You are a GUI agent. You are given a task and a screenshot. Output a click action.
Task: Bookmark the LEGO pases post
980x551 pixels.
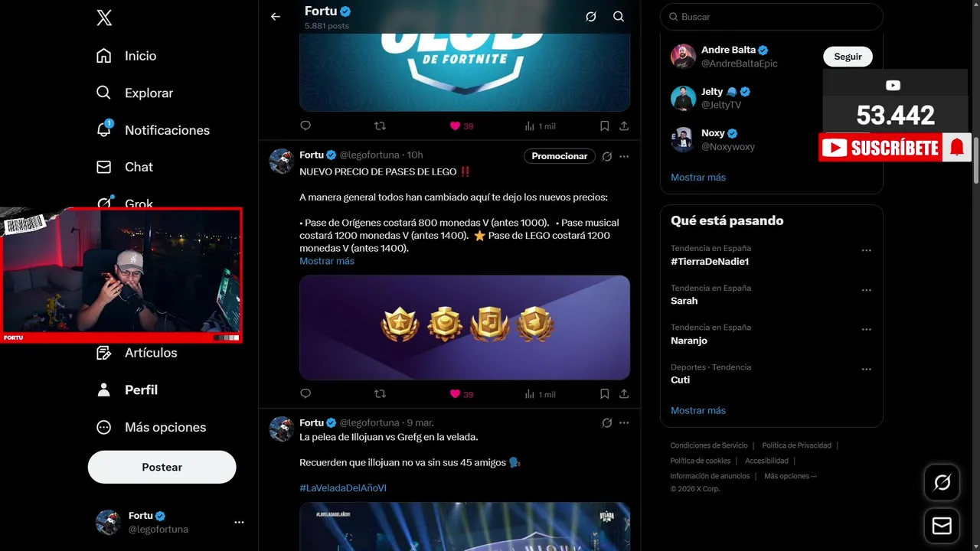pyautogui.click(x=605, y=394)
